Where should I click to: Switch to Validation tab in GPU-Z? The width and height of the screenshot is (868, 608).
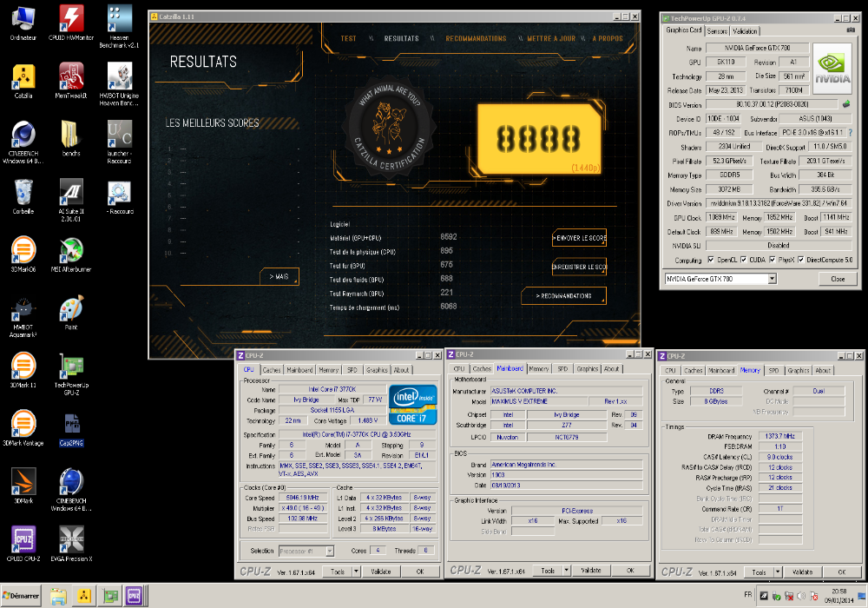pyautogui.click(x=745, y=31)
